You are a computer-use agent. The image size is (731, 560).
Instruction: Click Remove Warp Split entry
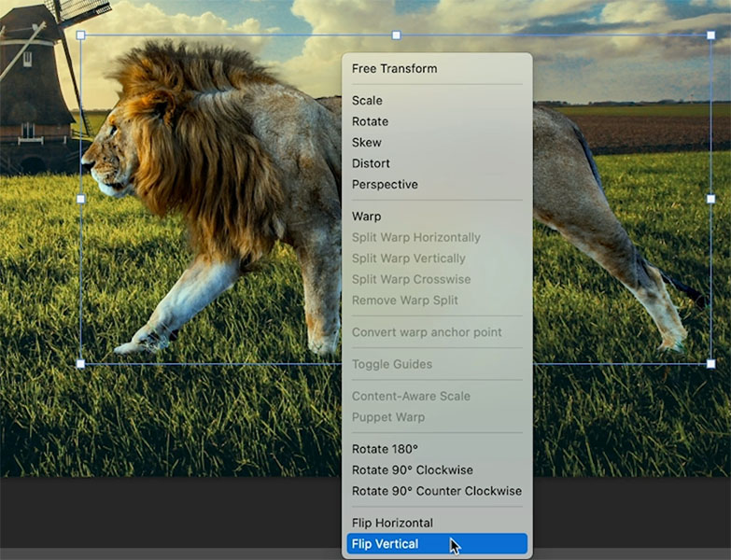437,301
